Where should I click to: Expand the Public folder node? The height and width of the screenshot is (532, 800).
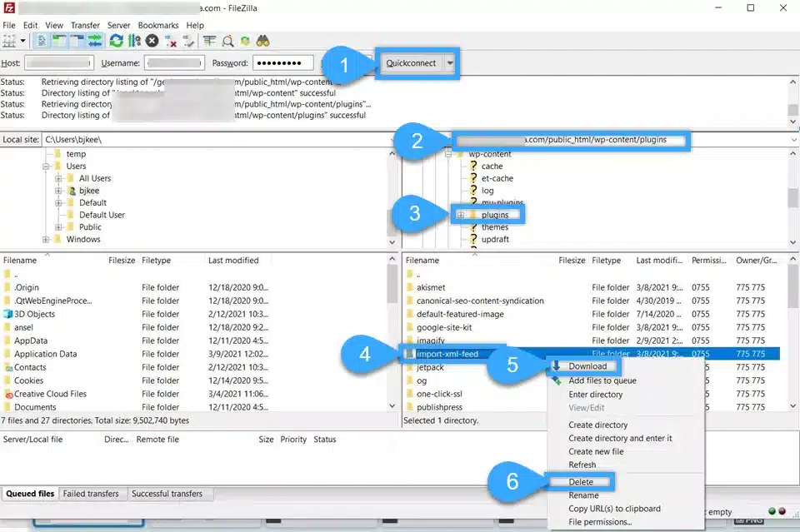[x=58, y=227]
